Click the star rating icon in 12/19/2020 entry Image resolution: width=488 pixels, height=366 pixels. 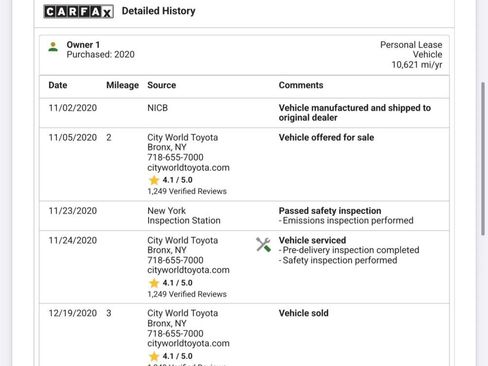click(154, 356)
